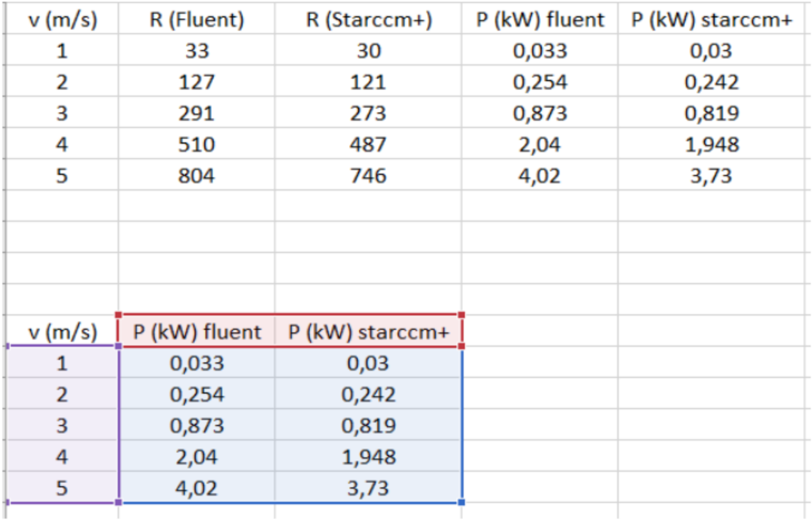This screenshot has width=812, height=524.
Task: Select the top 'P (kW) fluent' header cell
Action: [x=539, y=20]
